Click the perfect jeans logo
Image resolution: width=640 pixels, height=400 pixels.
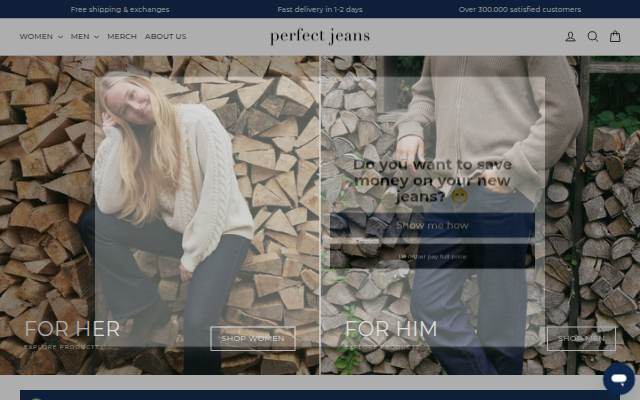click(320, 36)
